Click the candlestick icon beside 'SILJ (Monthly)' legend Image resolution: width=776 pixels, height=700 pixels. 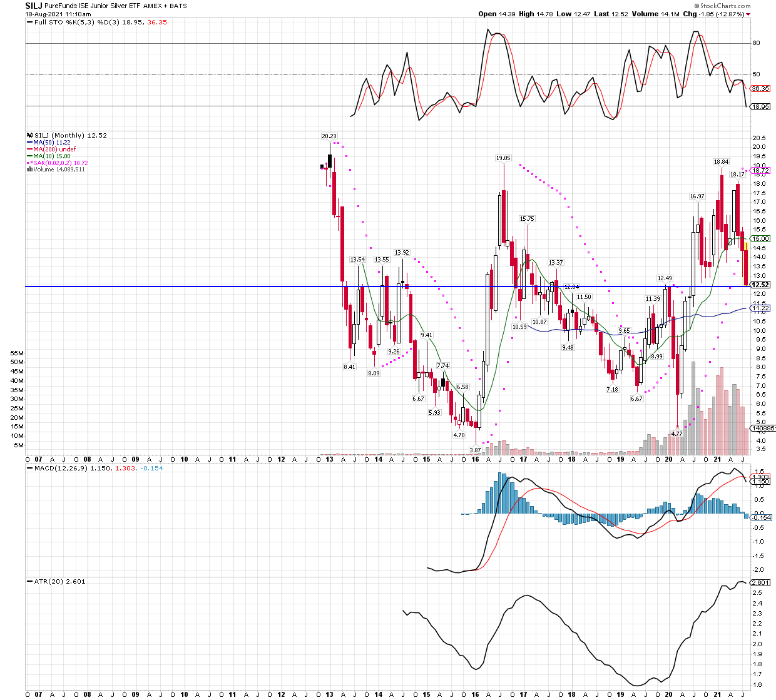pos(29,135)
